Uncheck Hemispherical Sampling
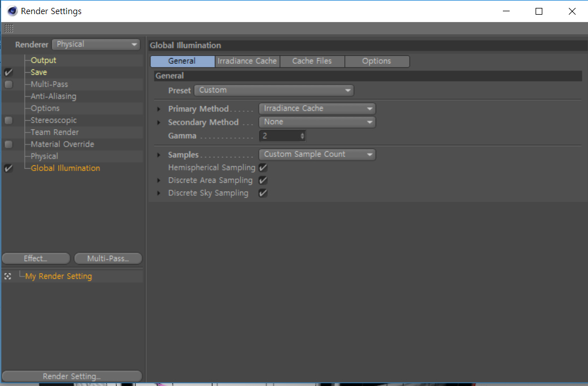588x386 pixels. coord(263,168)
